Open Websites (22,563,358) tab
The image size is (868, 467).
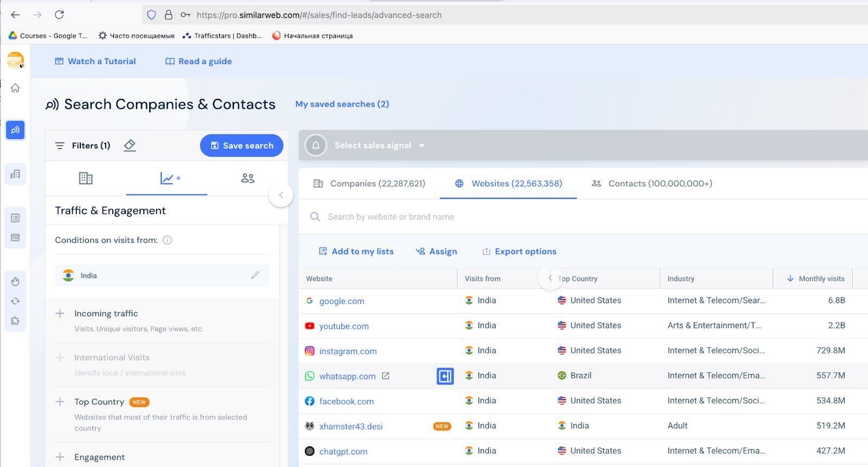point(508,184)
